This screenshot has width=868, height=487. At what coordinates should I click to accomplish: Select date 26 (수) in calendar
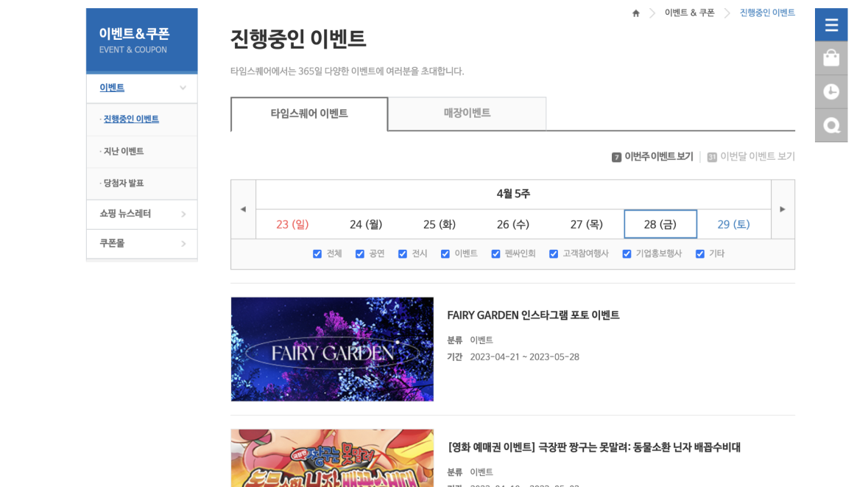(x=513, y=225)
